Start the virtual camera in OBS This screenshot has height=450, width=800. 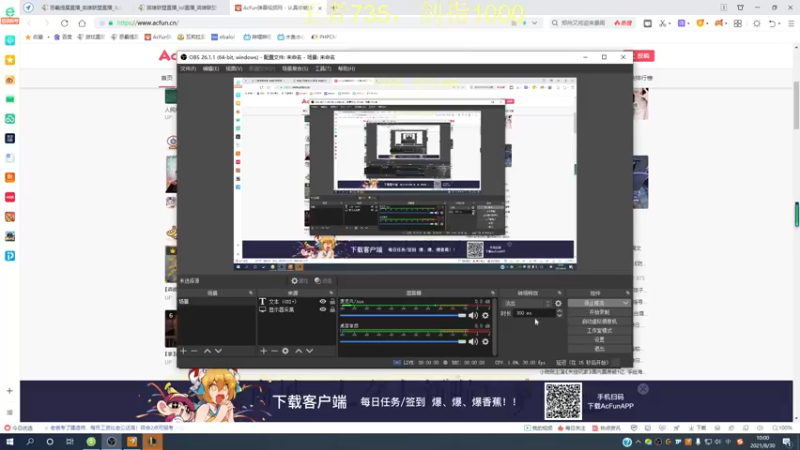(599, 321)
